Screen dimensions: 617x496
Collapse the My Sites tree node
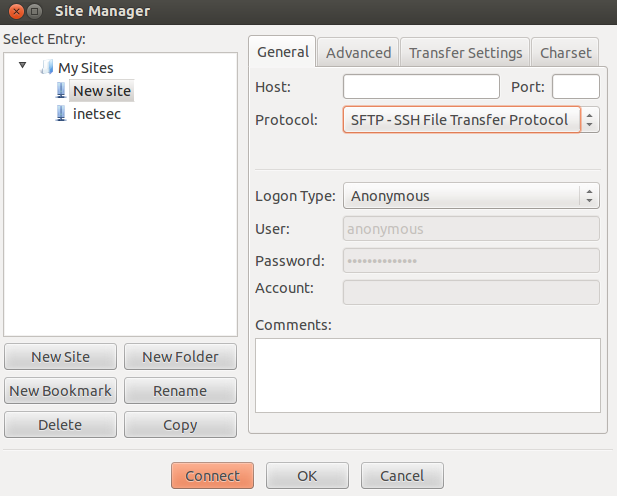[22, 65]
